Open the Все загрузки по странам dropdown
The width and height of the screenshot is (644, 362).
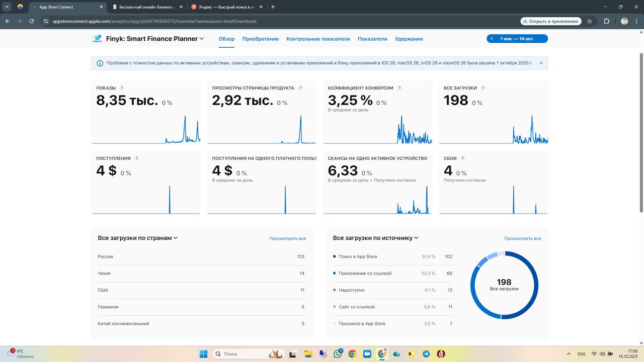pyautogui.click(x=176, y=238)
